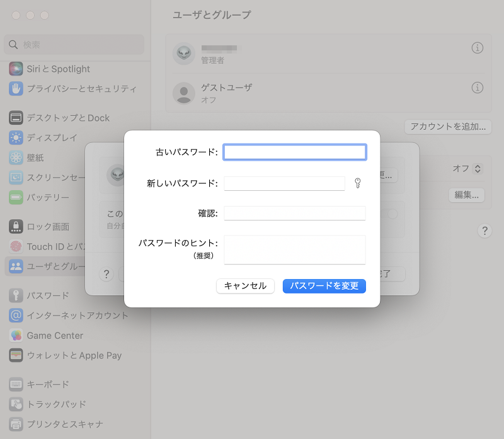504x439 pixels.
Task: Select キーボード keyboard icon
Action: click(x=16, y=384)
